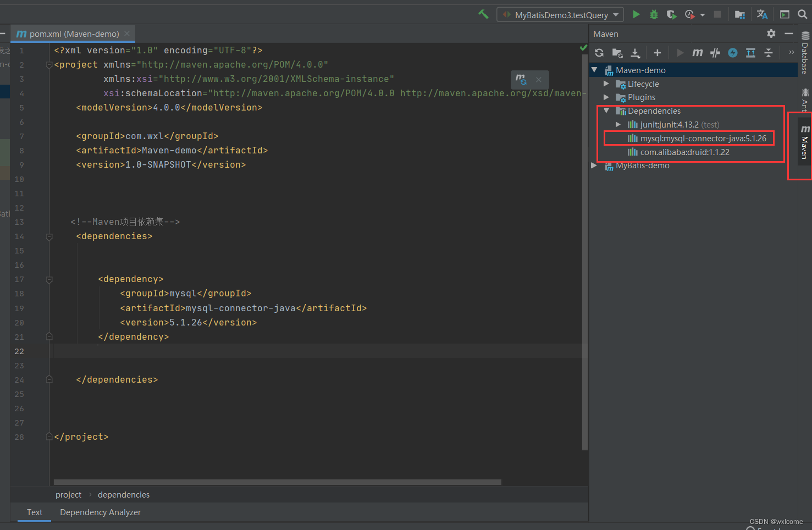Collapse all nodes in Maven tree
The height and width of the screenshot is (530, 812).
click(769, 53)
